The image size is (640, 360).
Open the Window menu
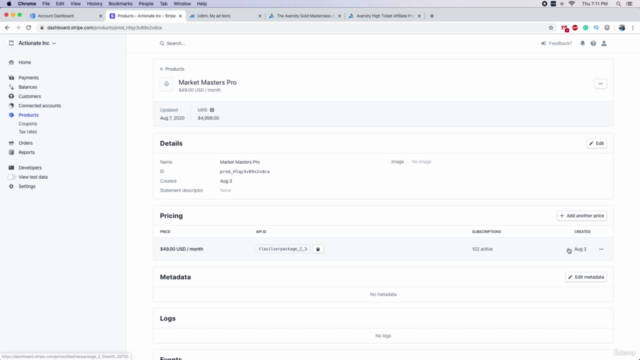(182, 4)
